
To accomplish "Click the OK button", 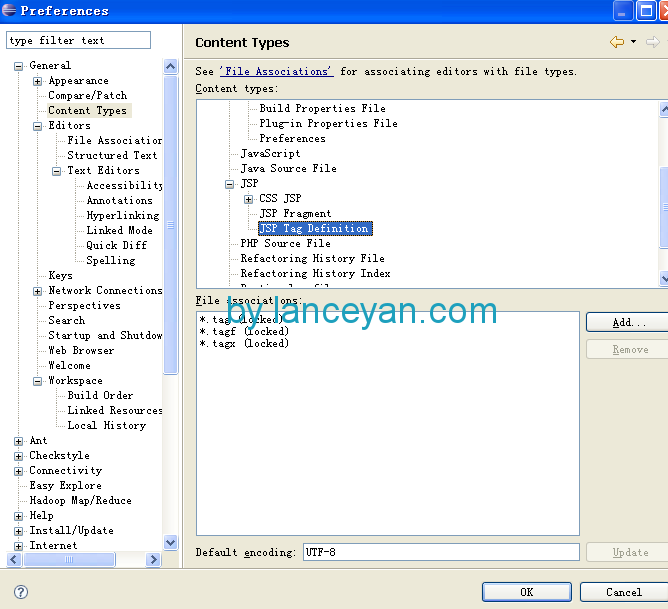I will click(527, 592).
